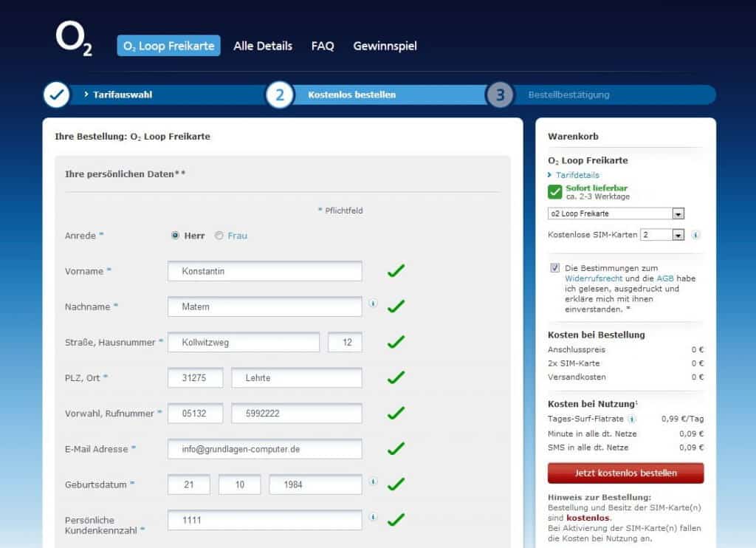Click info icon beside Geburtsdatum fields
Image resolution: width=756 pixels, height=548 pixels.
373,481
